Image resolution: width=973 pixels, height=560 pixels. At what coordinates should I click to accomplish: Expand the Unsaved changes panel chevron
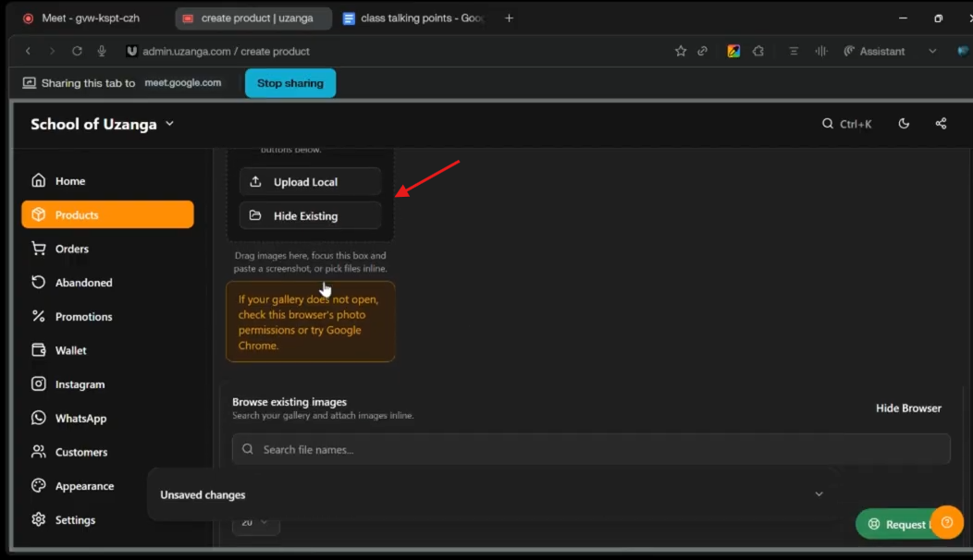click(819, 494)
